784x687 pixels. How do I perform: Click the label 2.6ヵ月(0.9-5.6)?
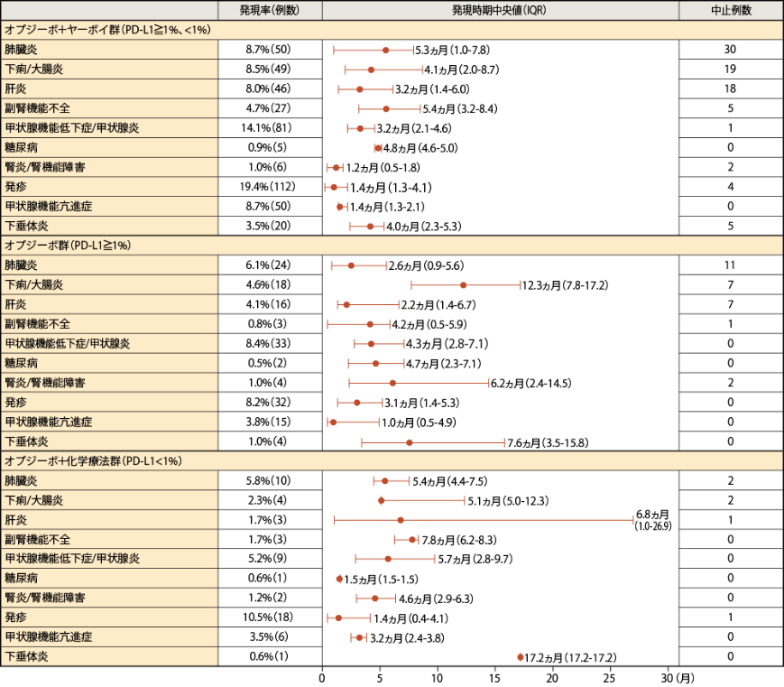[x=427, y=265]
